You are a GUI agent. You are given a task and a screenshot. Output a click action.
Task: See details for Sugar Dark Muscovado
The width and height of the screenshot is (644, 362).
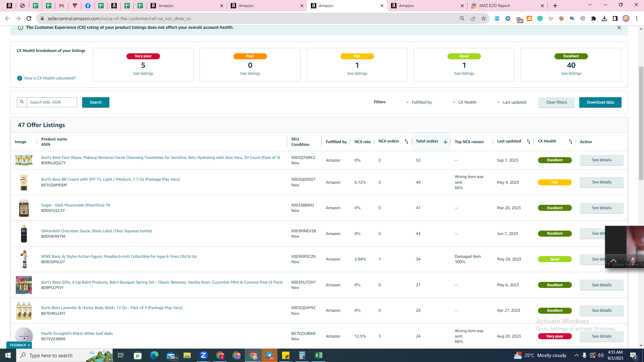[x=602, y=208]
